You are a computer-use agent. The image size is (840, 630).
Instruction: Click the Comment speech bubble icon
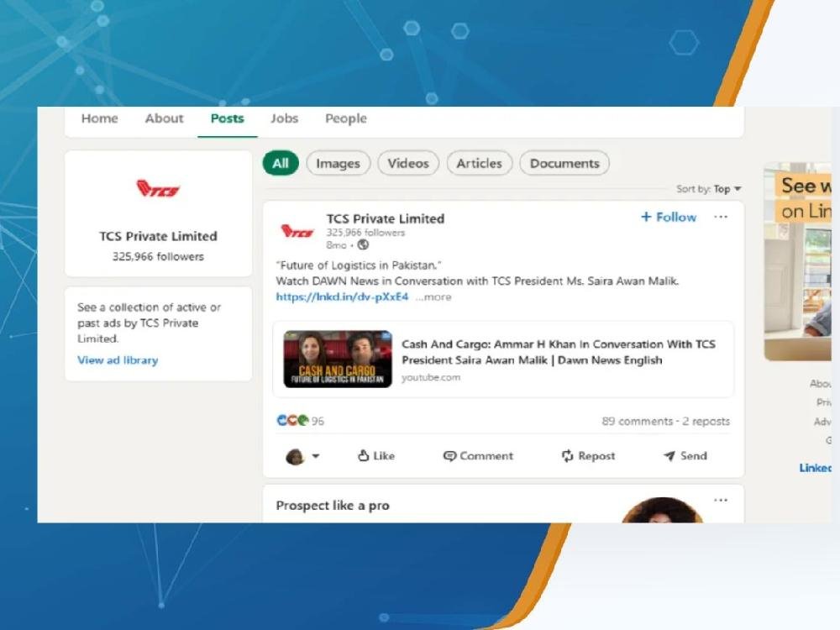pos(450,456)
